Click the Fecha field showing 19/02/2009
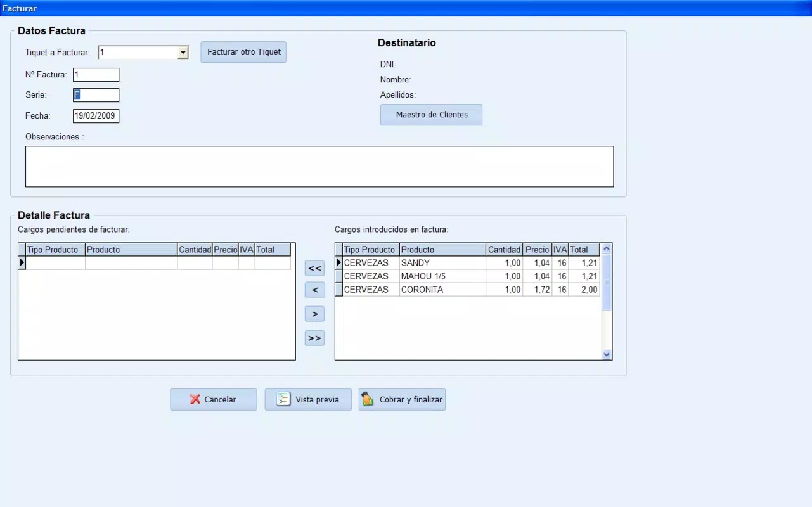The image size is (812, 507). pyautogui.click(x=96, y=116)
